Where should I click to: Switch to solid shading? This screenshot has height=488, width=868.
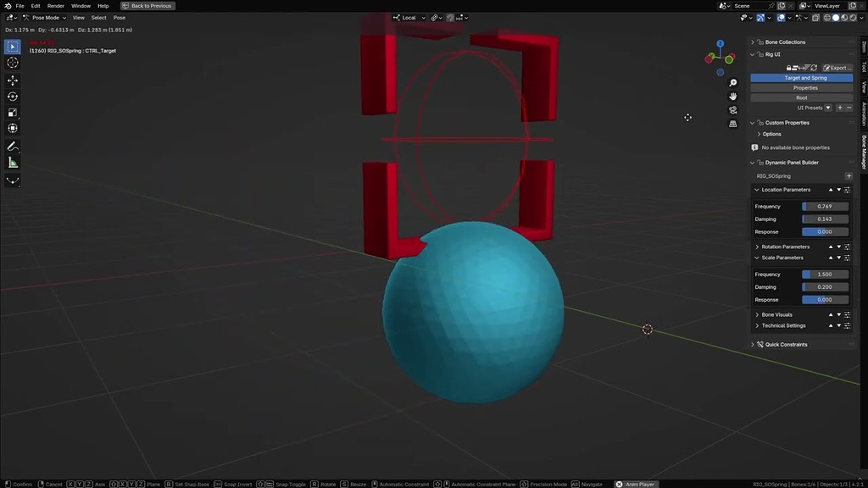click(x=836, y=18)
